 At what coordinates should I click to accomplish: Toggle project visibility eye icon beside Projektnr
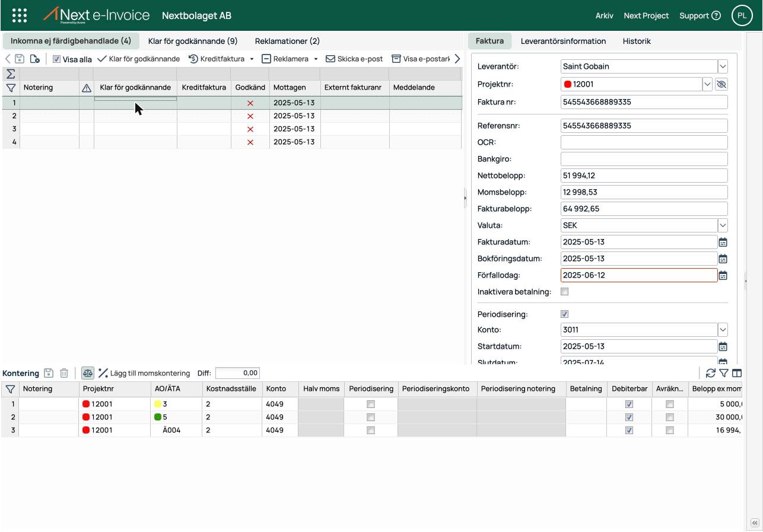point(721,84)
